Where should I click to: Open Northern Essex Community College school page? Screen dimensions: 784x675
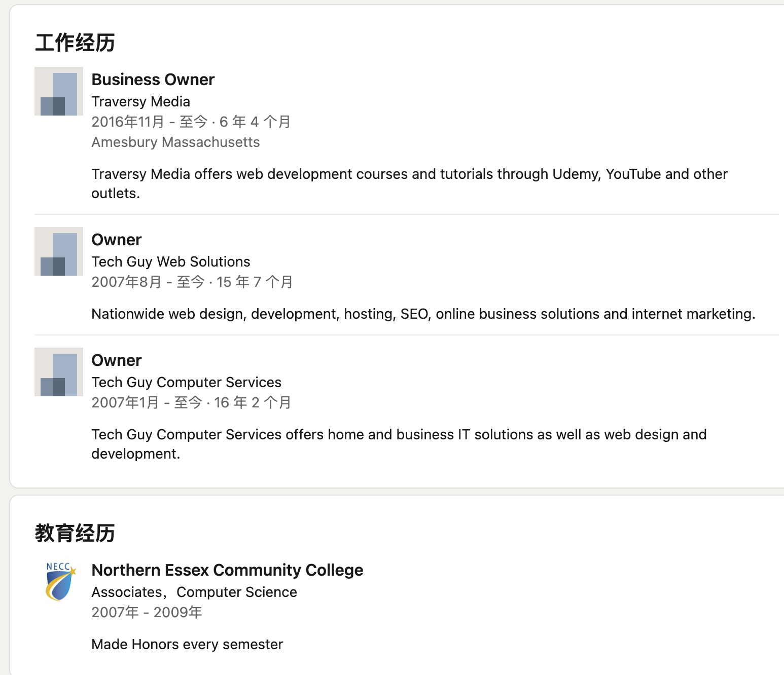pyautogui.click(x=227, y=570)
